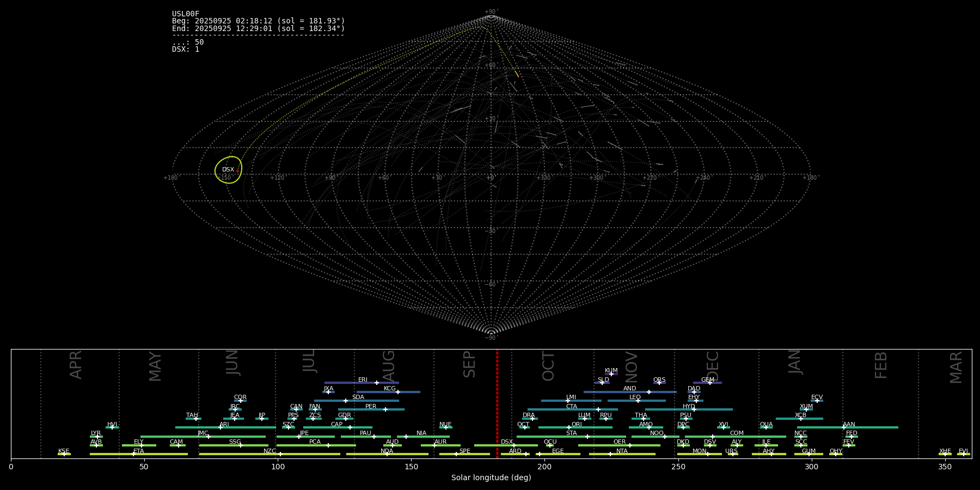Select the 350 tick on solar longitude axis
Viewport: 980px width, 490px height.
pos(945,467)
